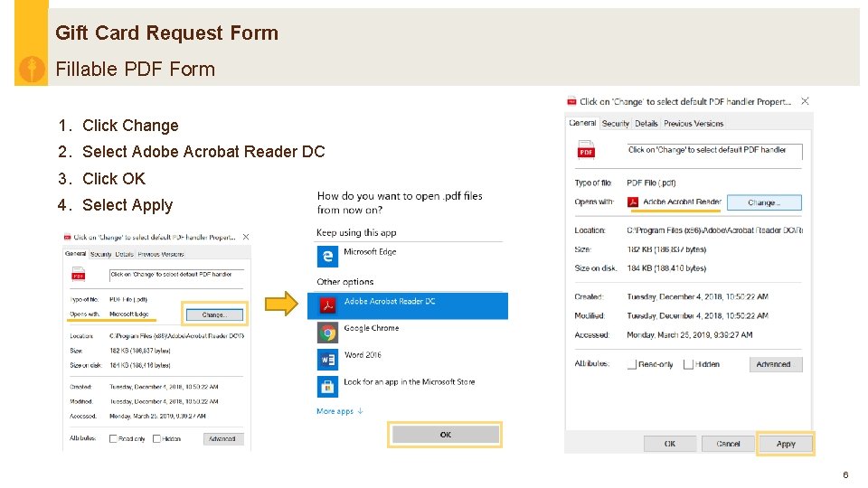This screenshot has width=868, height=488.
Task: Click Change button in right Properties dialog
Action: click(764, 202)
